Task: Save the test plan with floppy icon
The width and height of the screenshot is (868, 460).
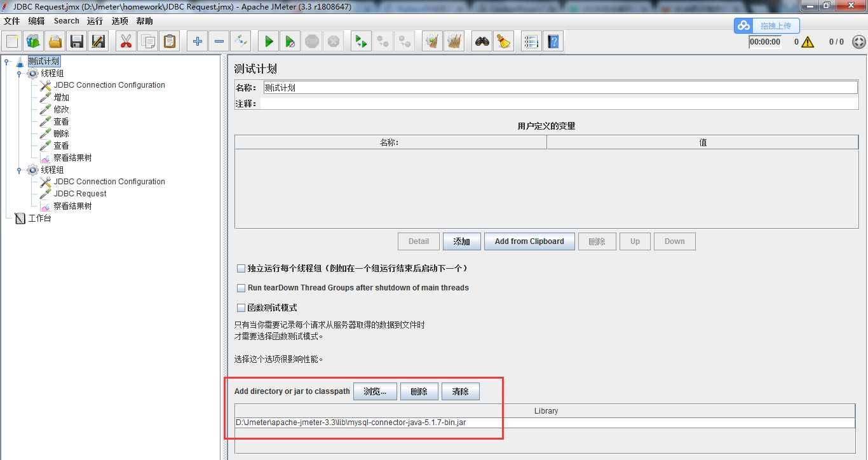Action: [x=77, y=42]
